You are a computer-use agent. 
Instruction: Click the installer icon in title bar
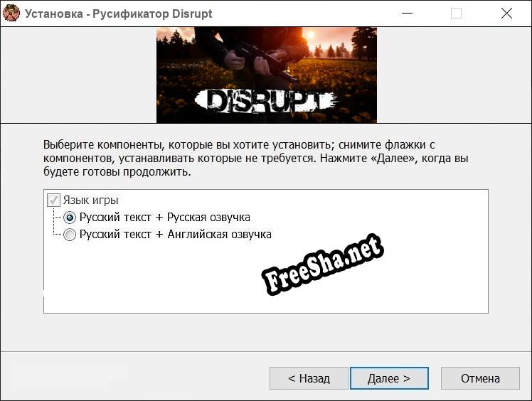[11, 14]
